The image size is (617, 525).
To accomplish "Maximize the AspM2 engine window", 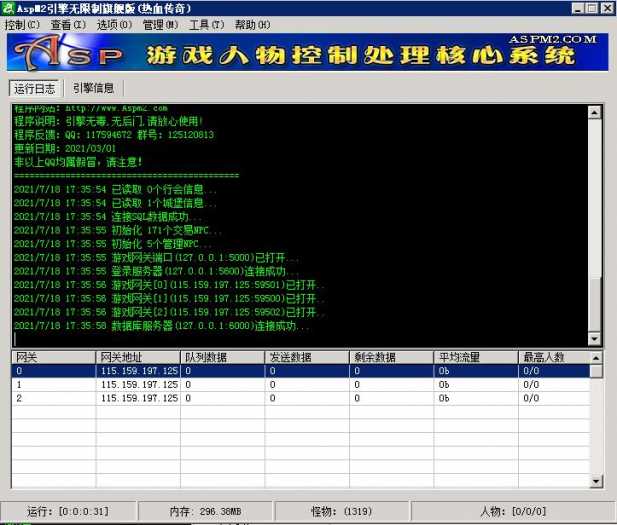I will tap(591, 8).
